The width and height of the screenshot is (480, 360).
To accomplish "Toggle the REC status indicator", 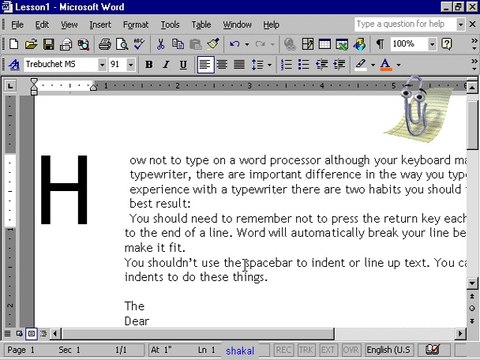I will click(283, 350).
